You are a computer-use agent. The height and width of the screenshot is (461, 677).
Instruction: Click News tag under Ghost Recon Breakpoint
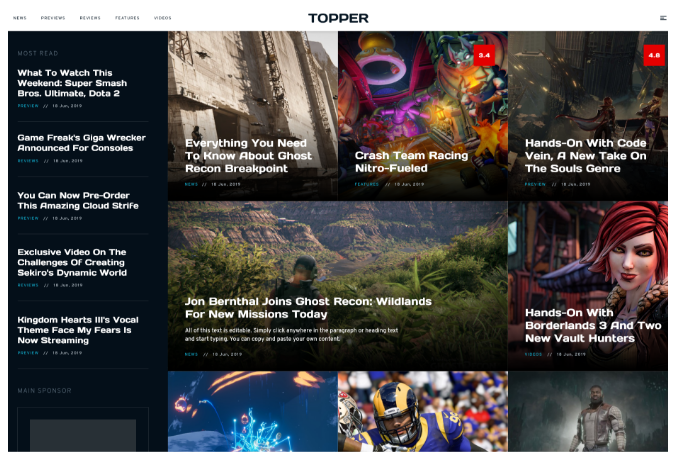click(191, 184)
